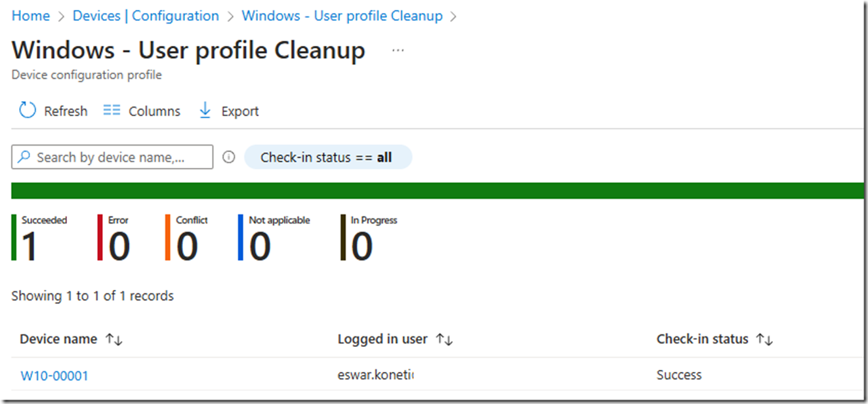Open Windows - User profile Cleanup breadcrumb
The image size is (868, 404).
click(342, 16)
